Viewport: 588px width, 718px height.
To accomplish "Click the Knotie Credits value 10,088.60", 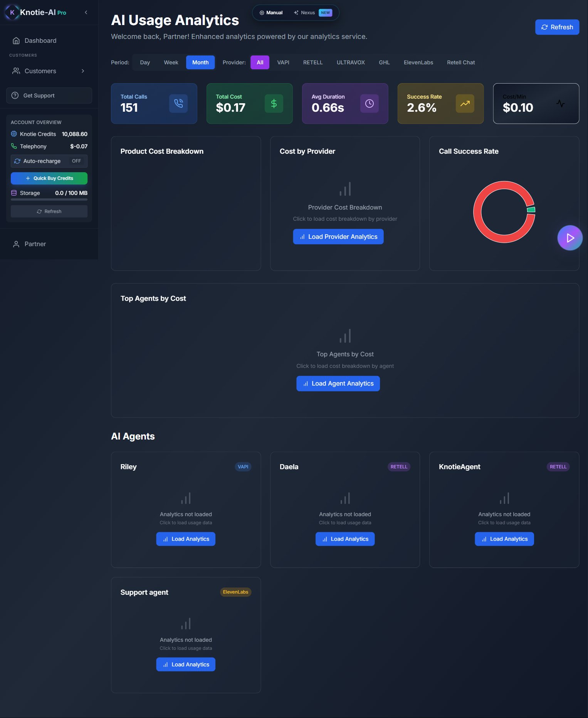I will (x=75, y=134).
